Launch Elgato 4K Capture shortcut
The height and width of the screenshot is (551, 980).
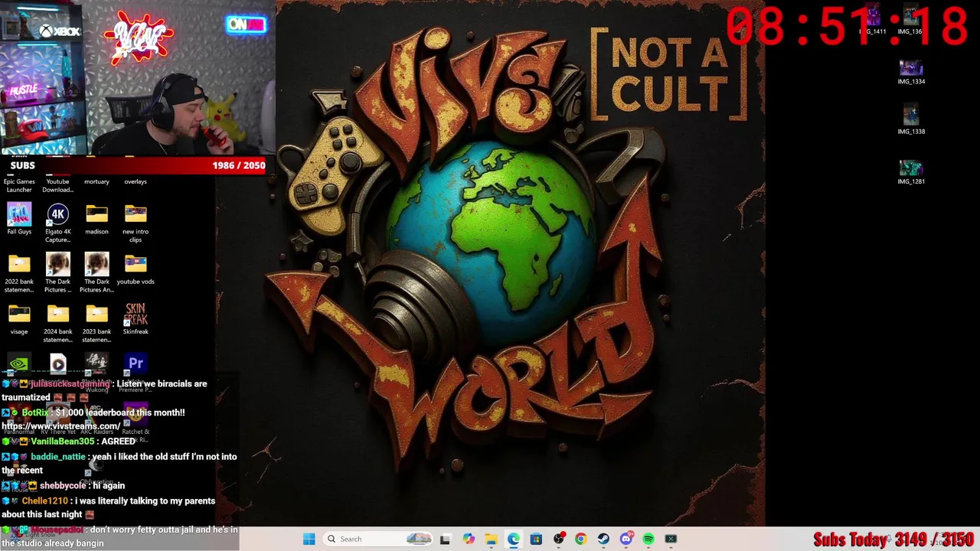coord(58,223)
